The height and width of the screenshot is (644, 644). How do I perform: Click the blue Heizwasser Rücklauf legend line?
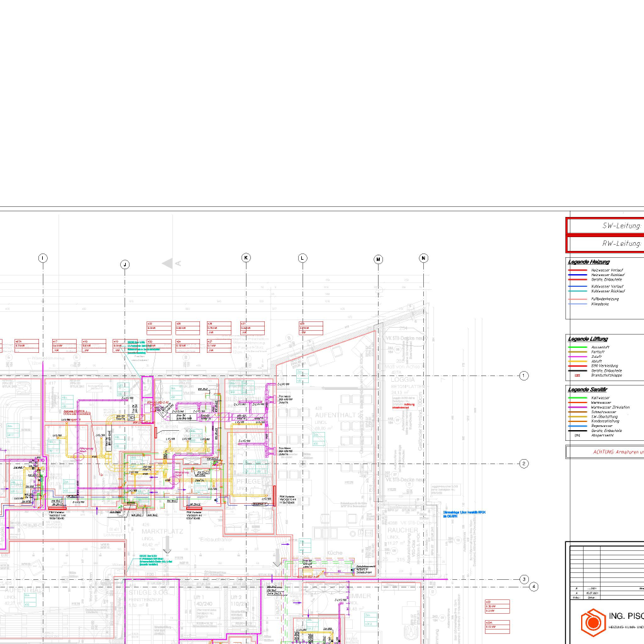pos(577,274)
